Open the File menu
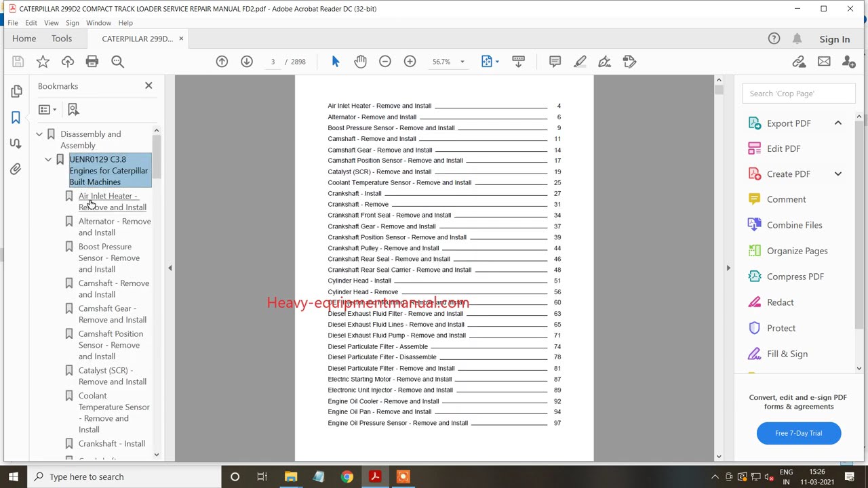The width and height of the screenshot is (868, 488). (x=13, y=23)
